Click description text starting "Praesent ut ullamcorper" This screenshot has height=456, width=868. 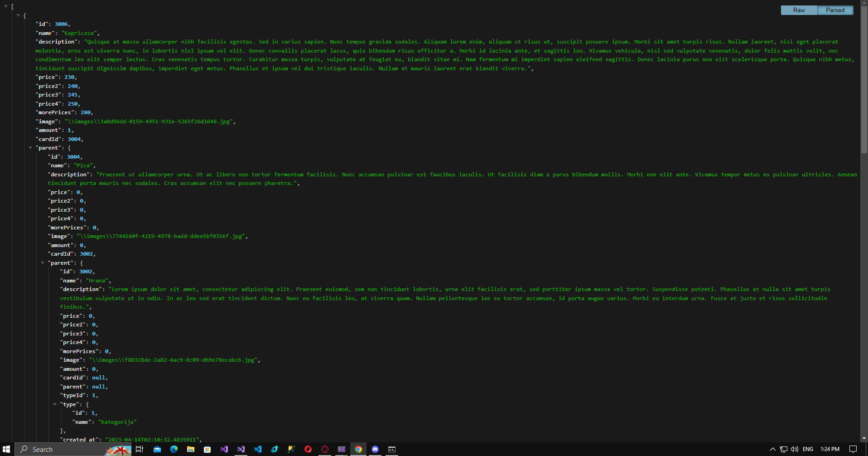pos(452,179)
